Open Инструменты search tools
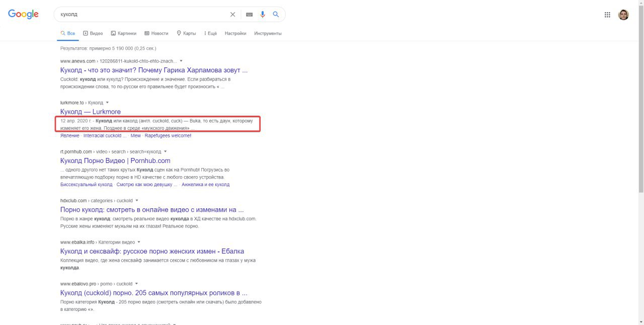644x325 pixels. pyautogui.click(x=268, y=33)
